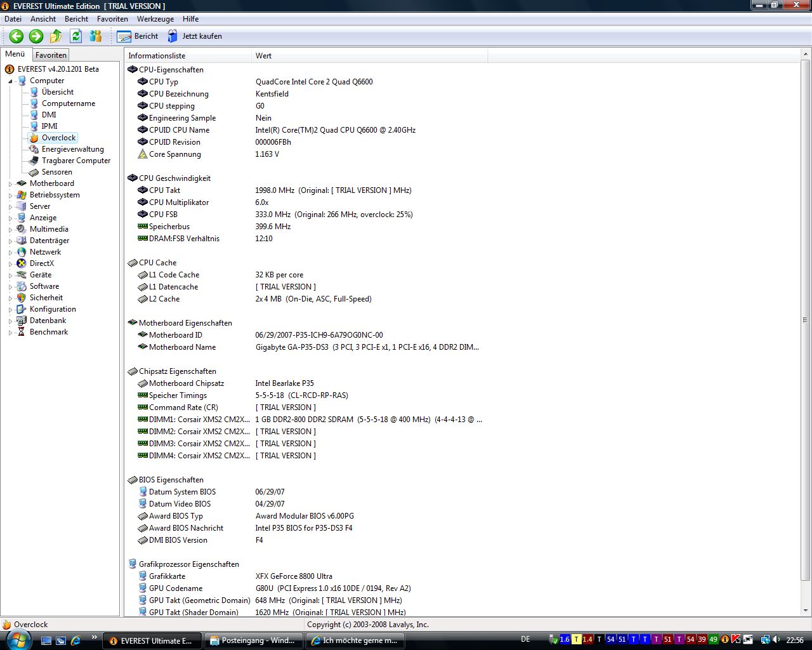
Task: Click the EVEREST Ultimate taskbar button
Action: pyautogui.click(x=152, y=641)
